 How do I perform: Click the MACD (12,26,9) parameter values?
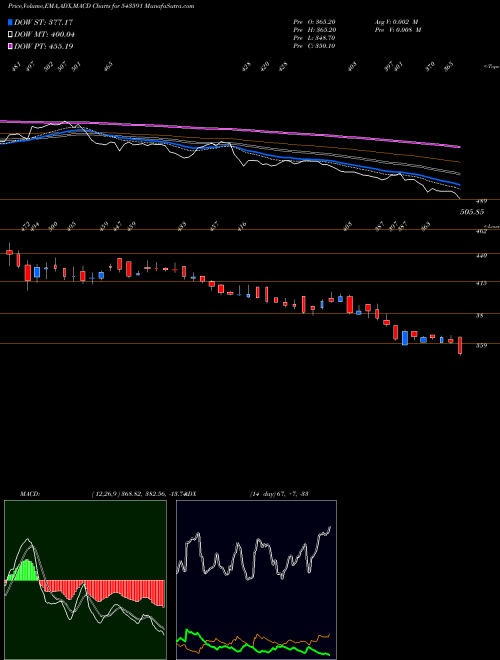pos(139,494)
